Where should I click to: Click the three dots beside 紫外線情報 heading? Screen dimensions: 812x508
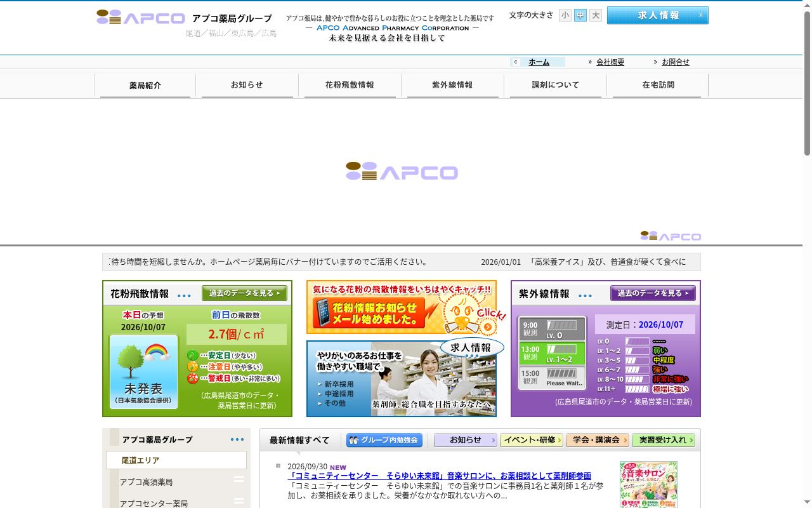(585, 296)
